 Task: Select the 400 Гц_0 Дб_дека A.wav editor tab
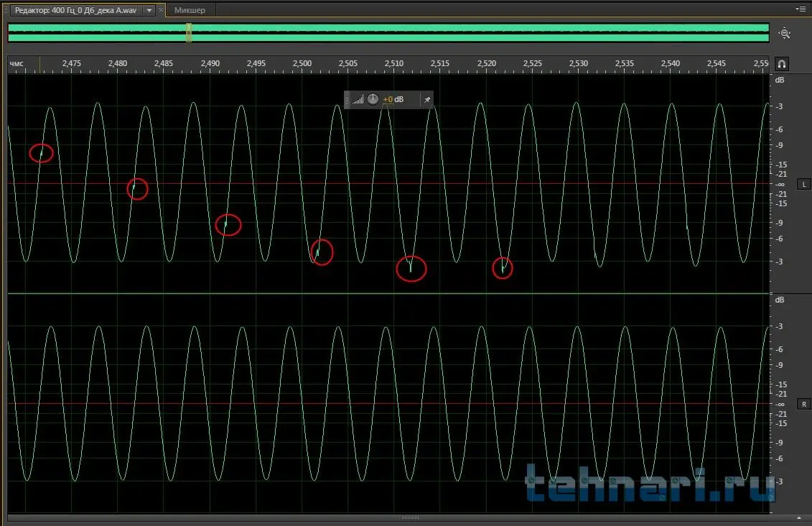[75, 10]
